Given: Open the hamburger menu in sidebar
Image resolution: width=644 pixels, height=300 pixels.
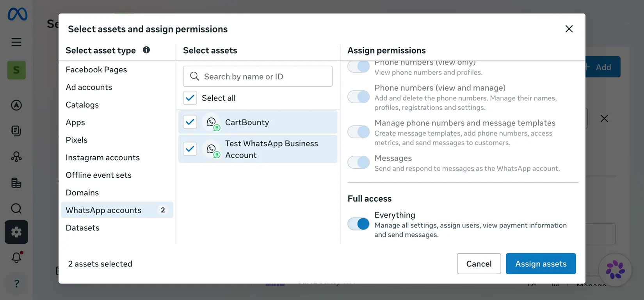Looking at the screenshot, I should tap(16, 42).
